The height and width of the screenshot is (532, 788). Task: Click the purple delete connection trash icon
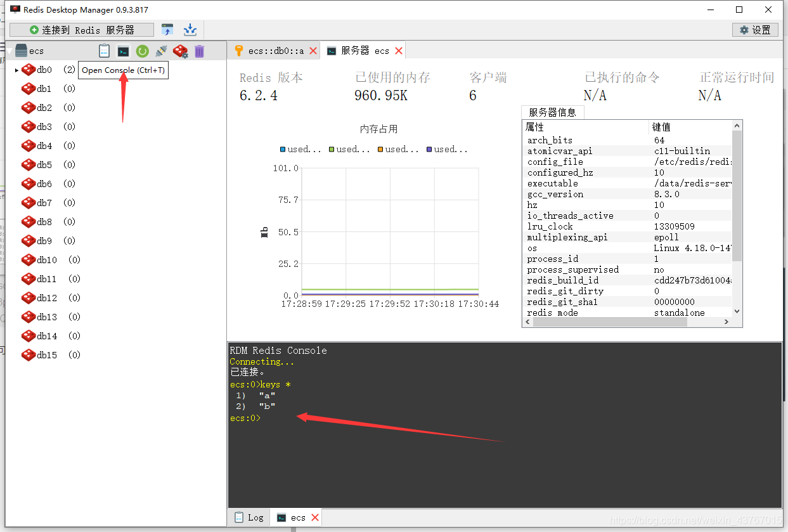coord(199,51)
